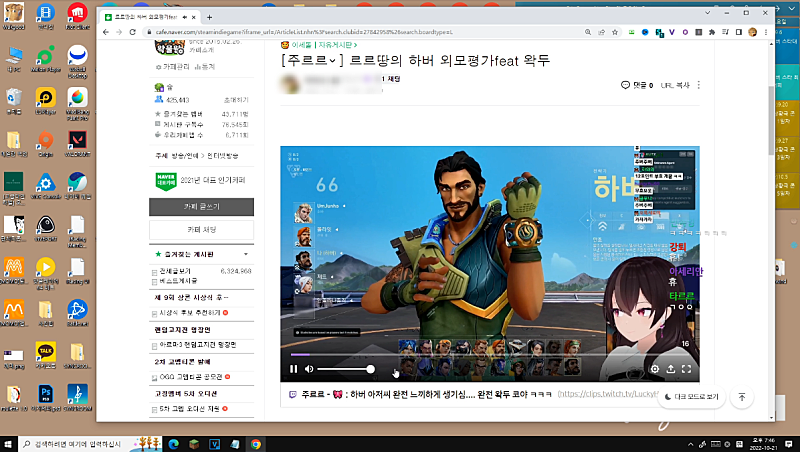Toggle the Chrome side panel
This screenshot has height=452, width=800.
tap(739, 32)
